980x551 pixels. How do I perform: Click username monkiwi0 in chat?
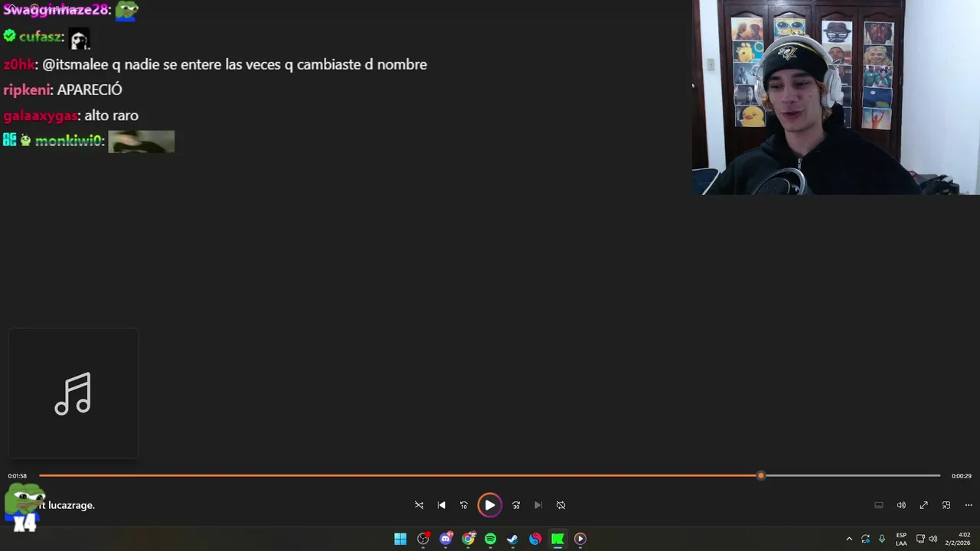tap(68, 141)
